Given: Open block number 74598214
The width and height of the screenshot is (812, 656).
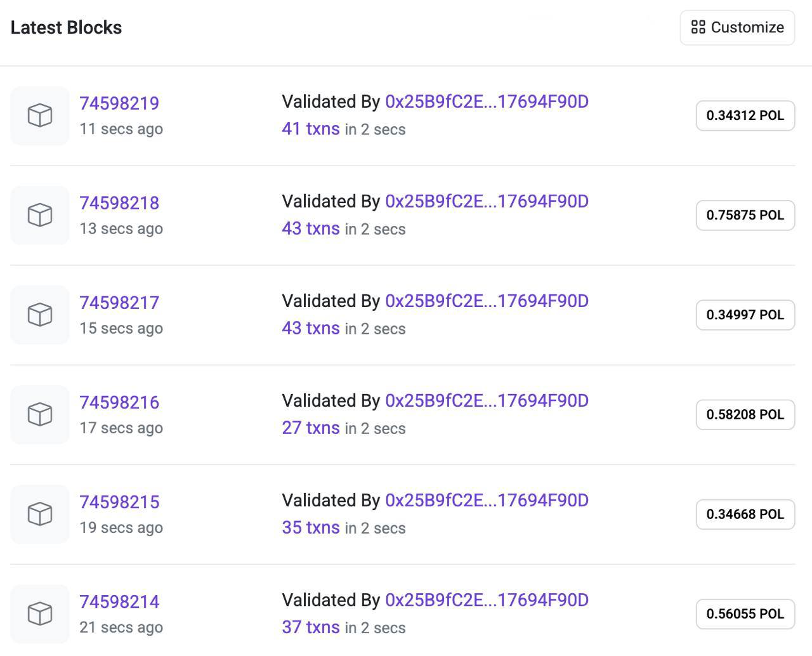Looking at the screenshot, I should 119,601.
